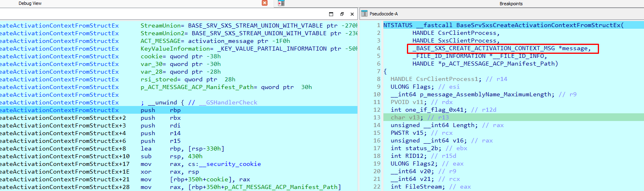Screen dimensions: 644x191
Task: Close the Debug View tab
Action: (265, 3)
